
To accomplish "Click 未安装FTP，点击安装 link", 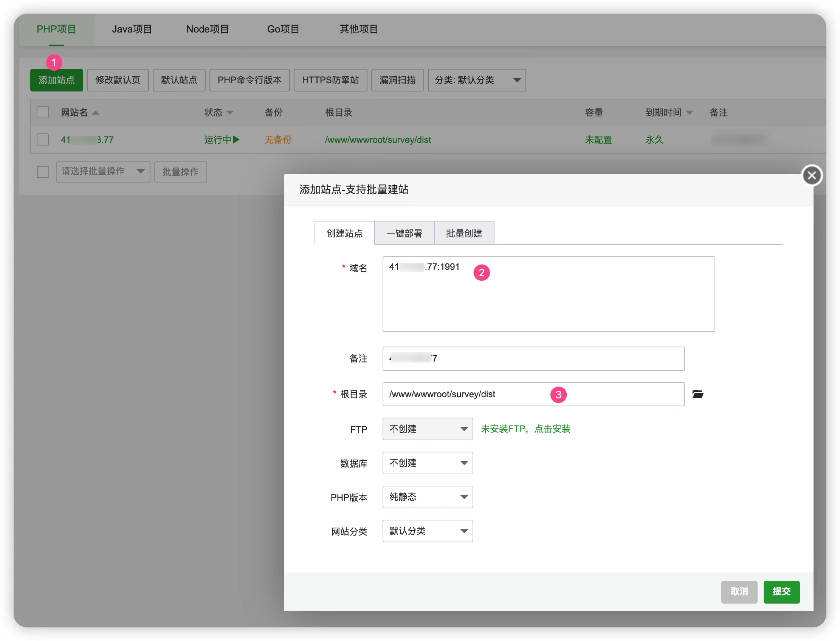I will [x=525, y=429].
